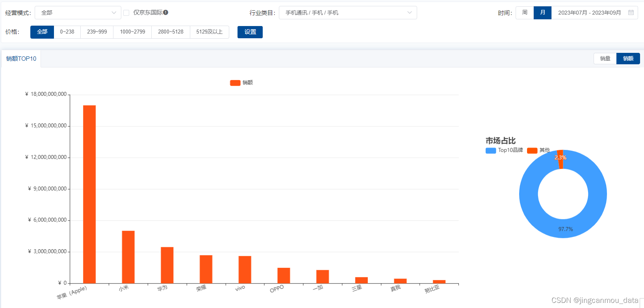
Task: Click the vivo bar in chart
Action: 245,270
